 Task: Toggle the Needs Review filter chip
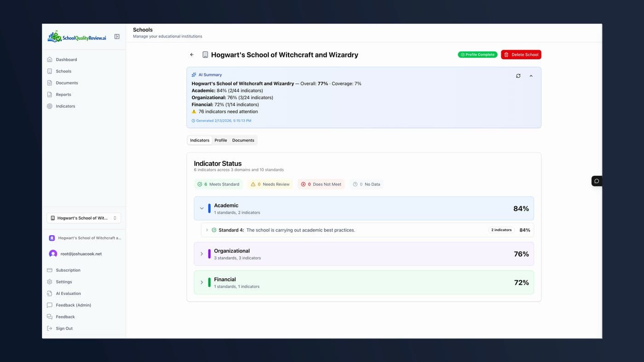click(270, 184)
